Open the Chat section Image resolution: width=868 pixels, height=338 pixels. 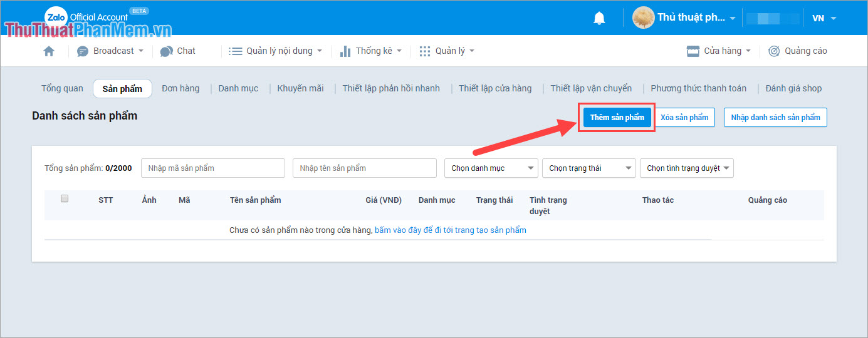[178, 51]
